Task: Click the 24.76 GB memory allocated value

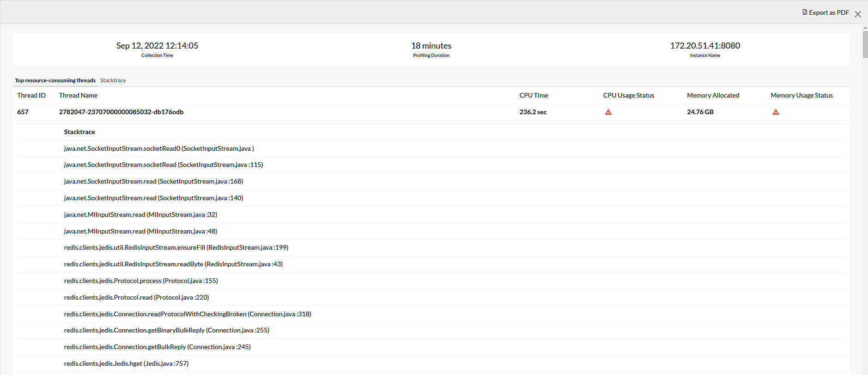Action: (700, 112)
